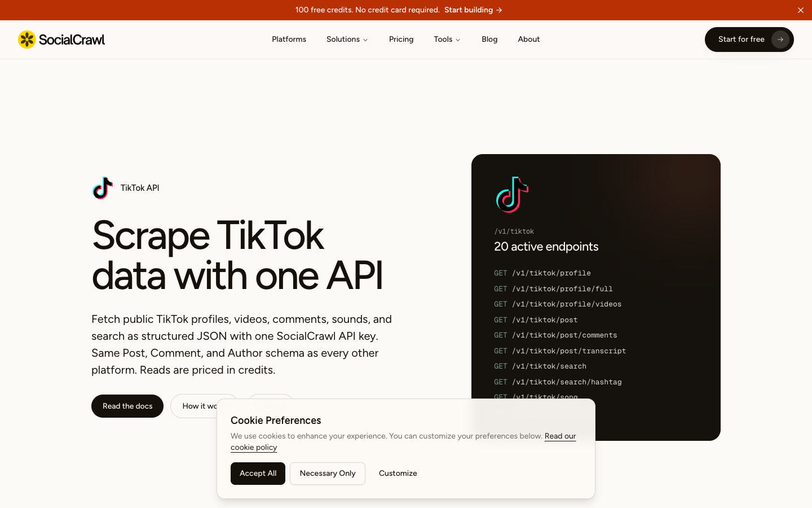Click the /v1/tiktok/post endpoint row
The width and height of the screenshot is (812, 508).
point(536,320)
